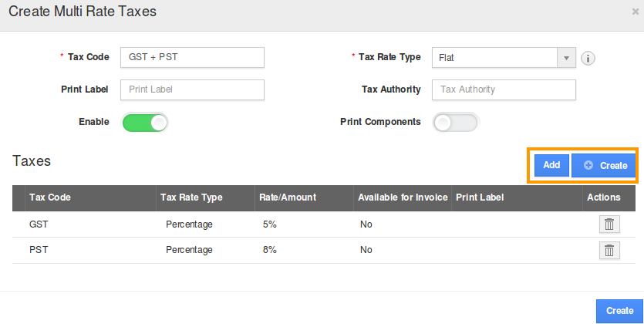Click the Add tax button
The width and height of the screenshot is (644, 324).
click(x=551, y=165)
